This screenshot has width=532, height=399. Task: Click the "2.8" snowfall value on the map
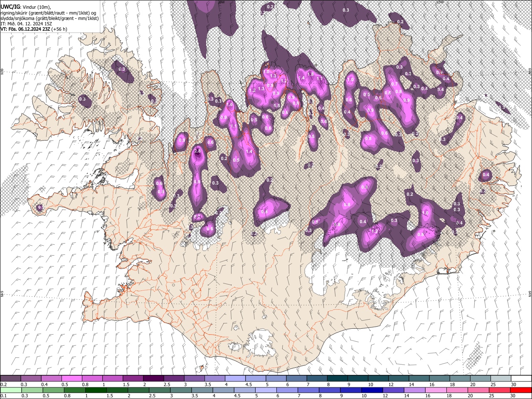(197, 151)
